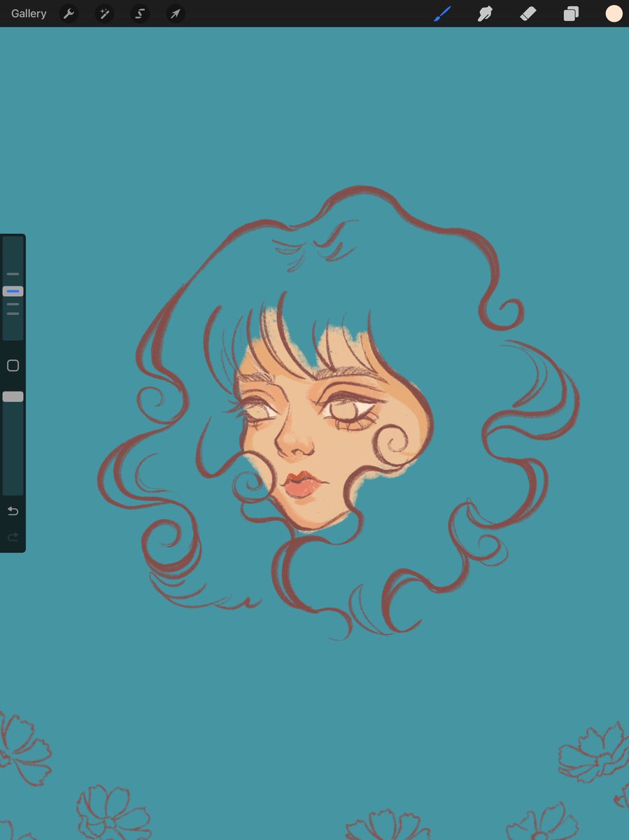Select the Transform arrow tool
The height and width of the screenshot is (840, 629).
pos(174,13)
